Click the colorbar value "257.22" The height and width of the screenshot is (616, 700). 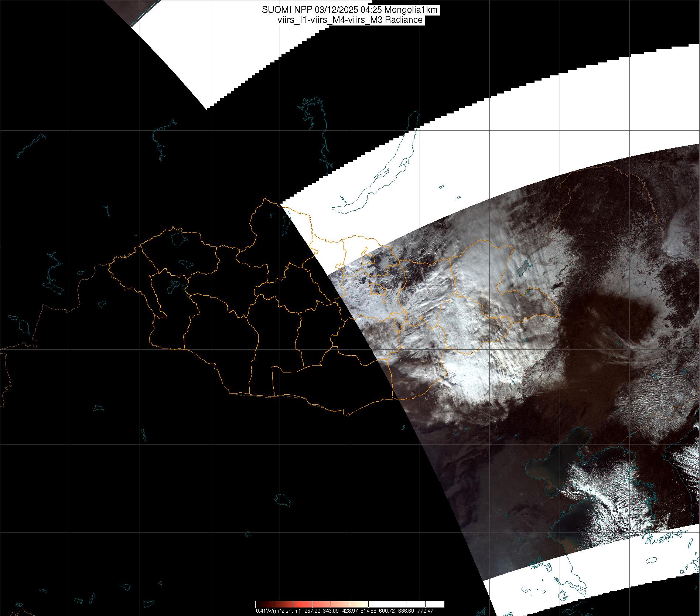pyautogui.click(x=312, y=611)
